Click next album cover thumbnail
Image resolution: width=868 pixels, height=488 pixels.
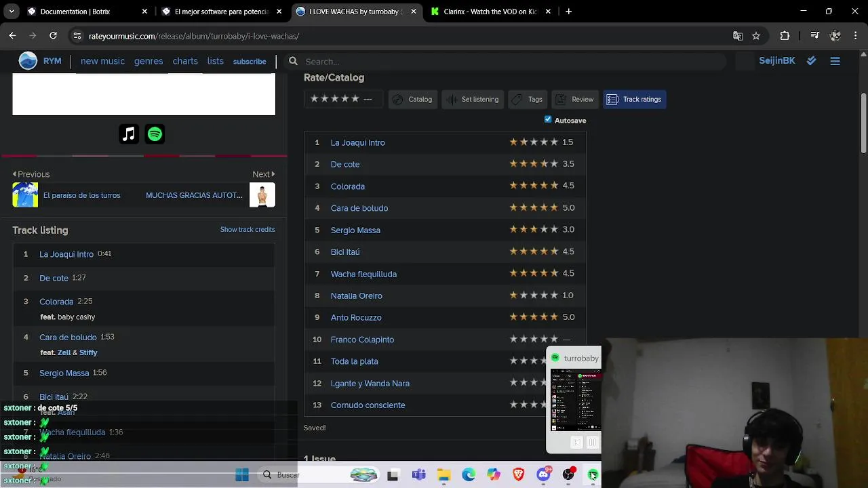262,195
